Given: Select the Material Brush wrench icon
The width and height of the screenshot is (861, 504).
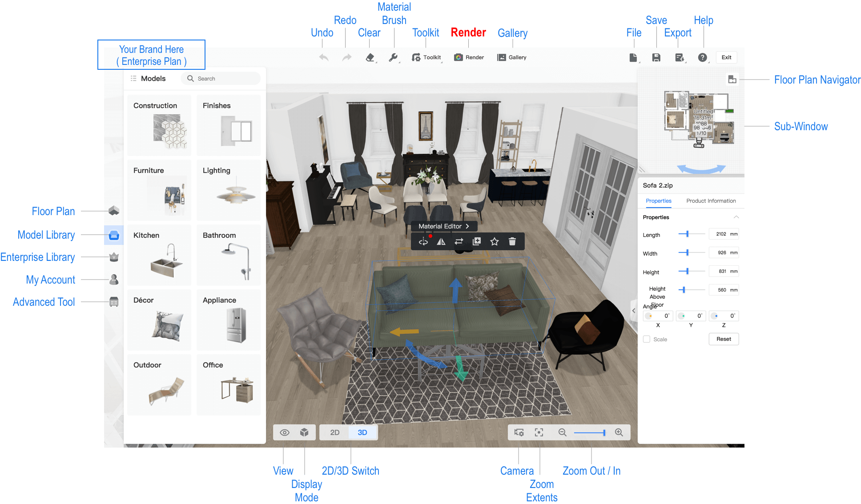Looking at the screenshot, I should 393,57.
